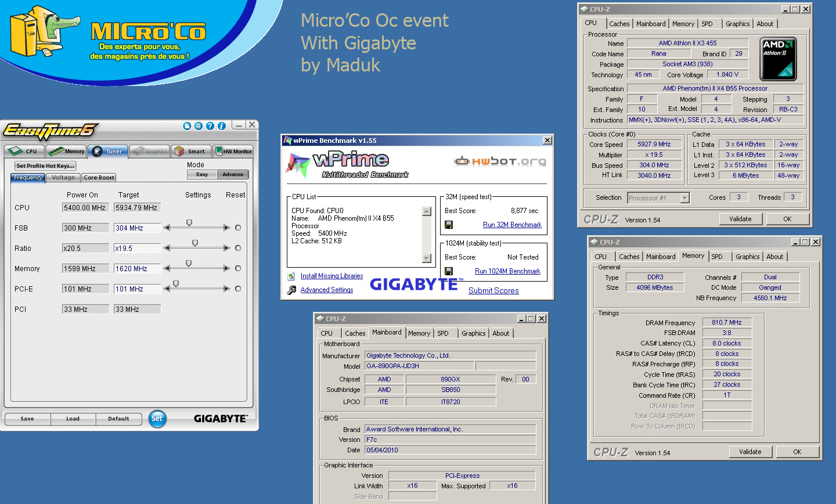Click Advanced Settings wrench icon in wPrime

click(x=291, y=290)
